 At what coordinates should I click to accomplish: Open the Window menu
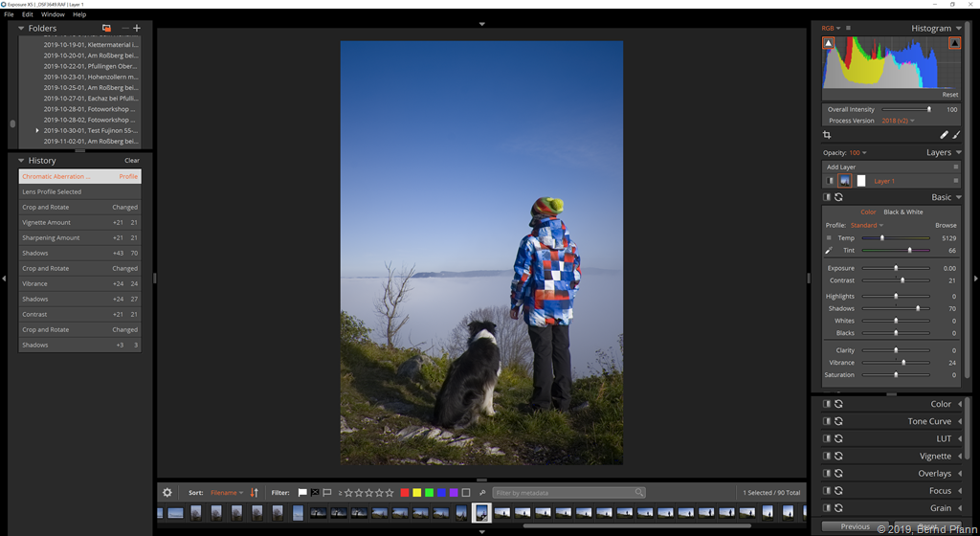(x=53, y=14)
